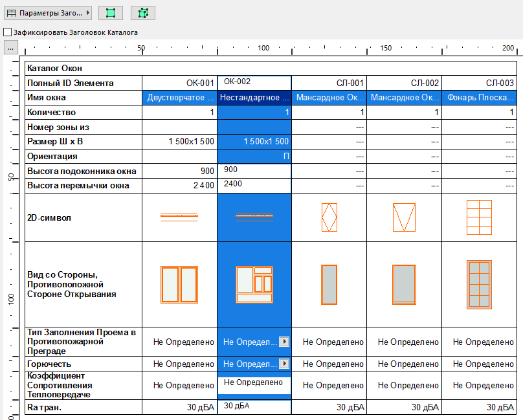
Task: Open the Параметры Заголовка dropdown button
Action: pos(47,13)
